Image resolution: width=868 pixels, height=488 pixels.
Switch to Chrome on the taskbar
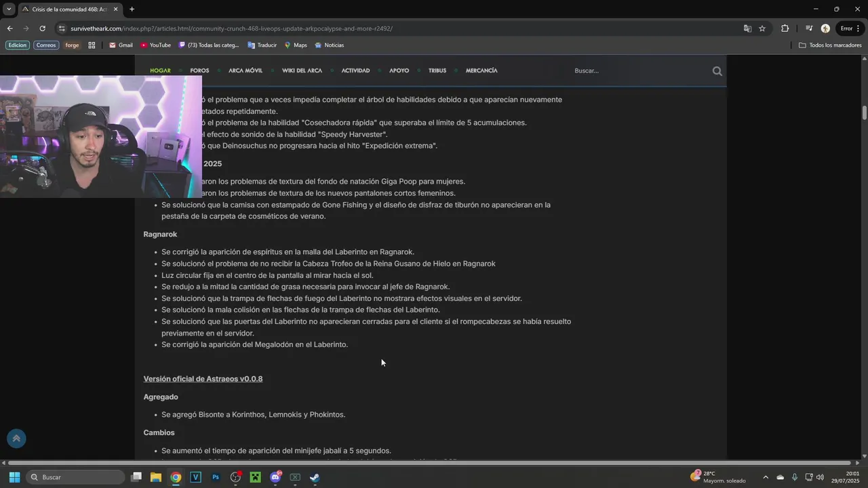point(176,477)
